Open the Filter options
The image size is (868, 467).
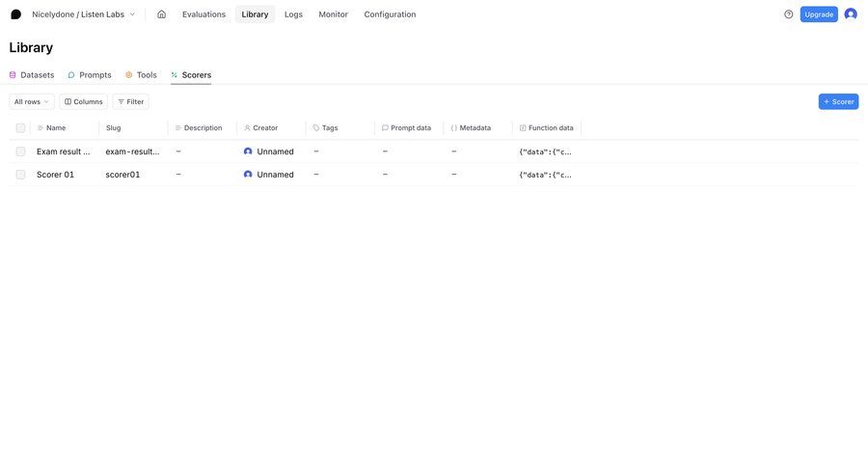[x=130, y=102]
